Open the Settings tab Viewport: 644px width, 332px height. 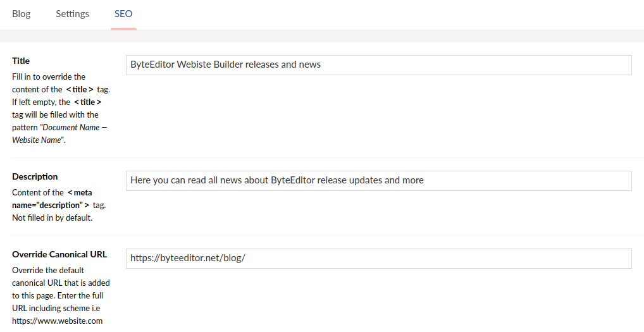click(x=72, y=14)
